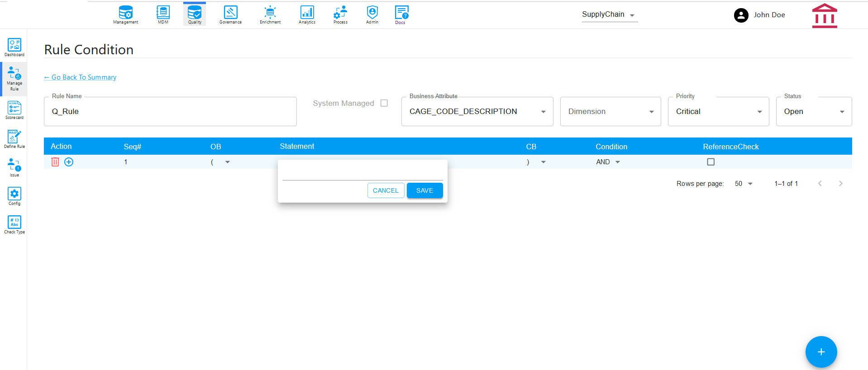Viewport: 868px width, 370px height.
Task: Open Config in the sidebar
Action: (x=14, y=196)
